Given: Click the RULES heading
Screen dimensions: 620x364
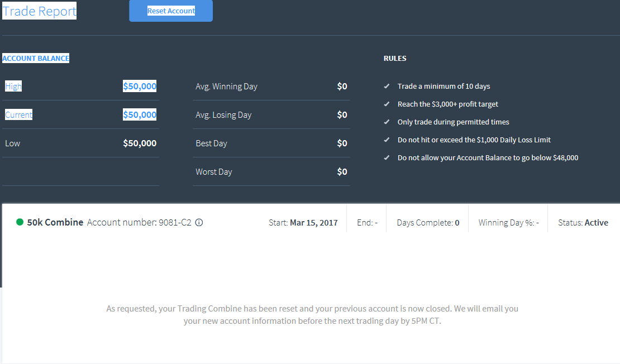Looking at the screenshot, I should (x=394, y=58).
